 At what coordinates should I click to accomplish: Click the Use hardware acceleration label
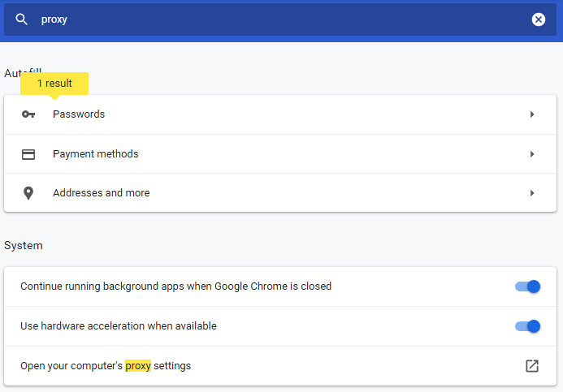coord(119,326)
